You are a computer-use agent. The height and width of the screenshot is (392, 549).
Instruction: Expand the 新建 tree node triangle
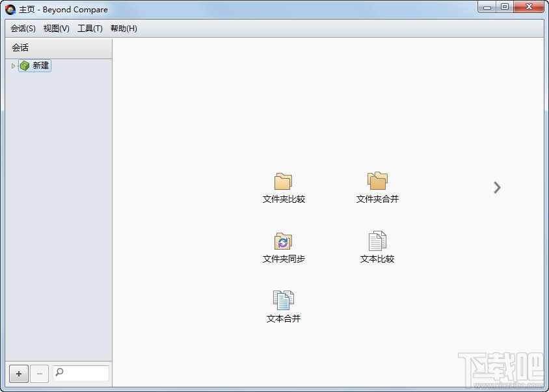(13, 66)
